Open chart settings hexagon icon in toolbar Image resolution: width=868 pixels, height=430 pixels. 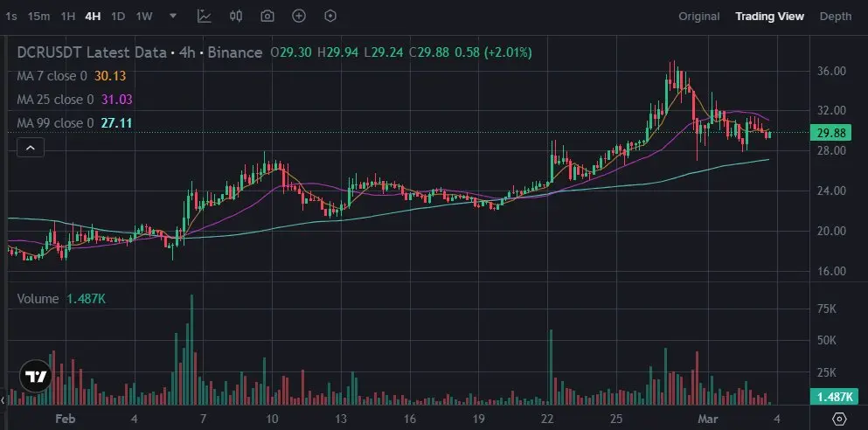(330, 16)
